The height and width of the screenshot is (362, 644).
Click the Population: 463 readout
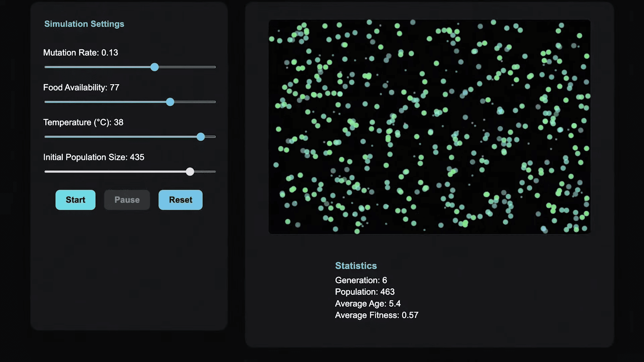[365, 292]
